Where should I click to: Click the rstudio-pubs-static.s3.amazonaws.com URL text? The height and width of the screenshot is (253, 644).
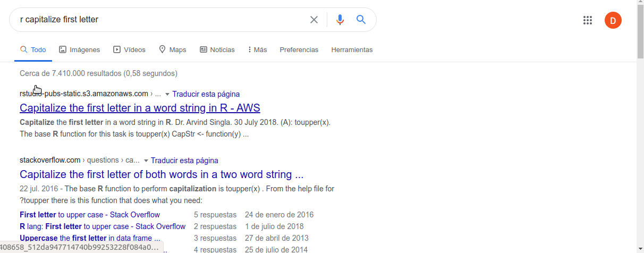pyautogui.click(x=84, y=94)
